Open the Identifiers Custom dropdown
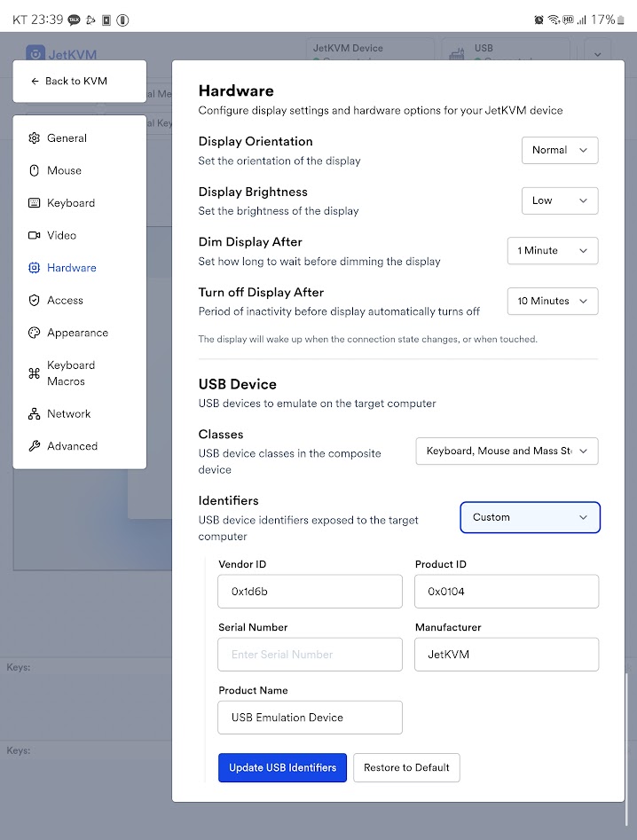 click(530, 517)
